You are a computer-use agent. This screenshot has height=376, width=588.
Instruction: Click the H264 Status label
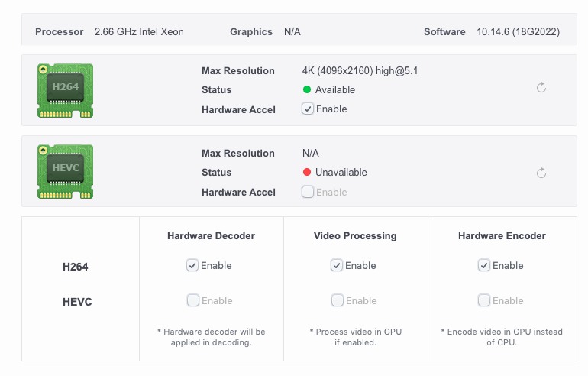pyautogui.click(x=216, y=89)
